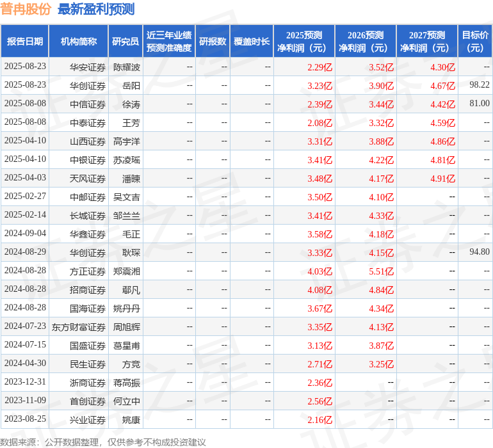The height and width of the screenshot is (448, 493).
Task: Click 2026 forecast value 4.22亿
Action: click(382, 160)
